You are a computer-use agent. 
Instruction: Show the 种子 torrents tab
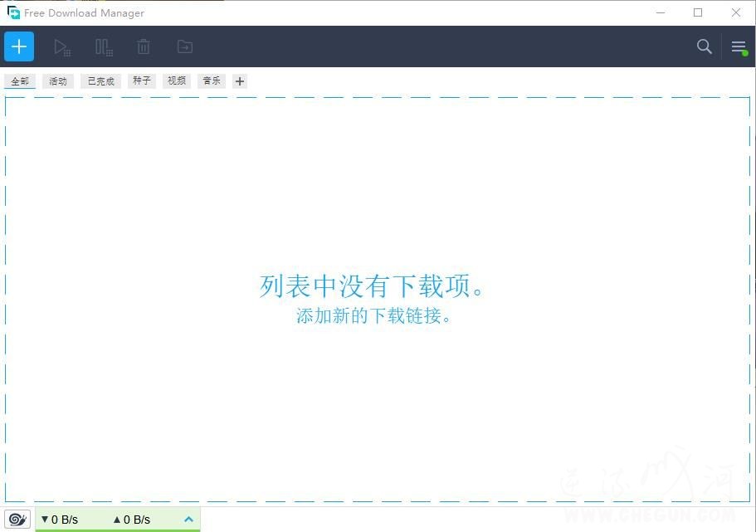142,81
